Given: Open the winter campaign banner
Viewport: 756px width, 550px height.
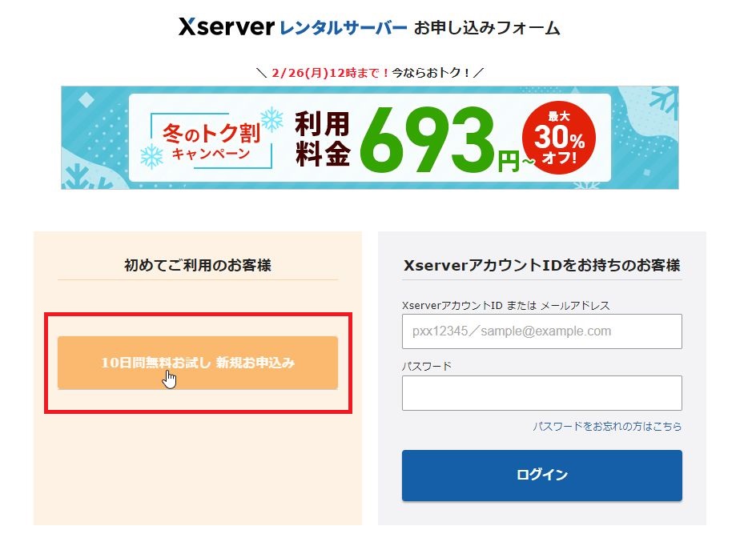Looking at the screenshot, I should click(x=370, y=138).
